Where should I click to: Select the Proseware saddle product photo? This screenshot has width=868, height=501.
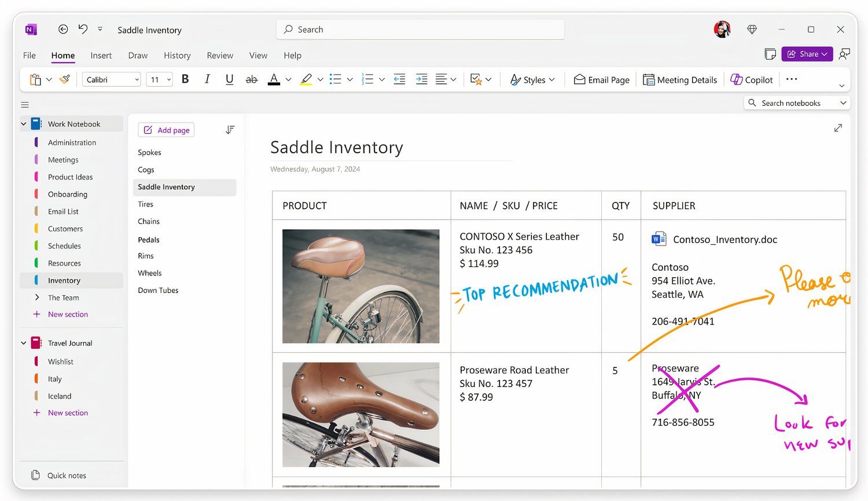point(361,415)
